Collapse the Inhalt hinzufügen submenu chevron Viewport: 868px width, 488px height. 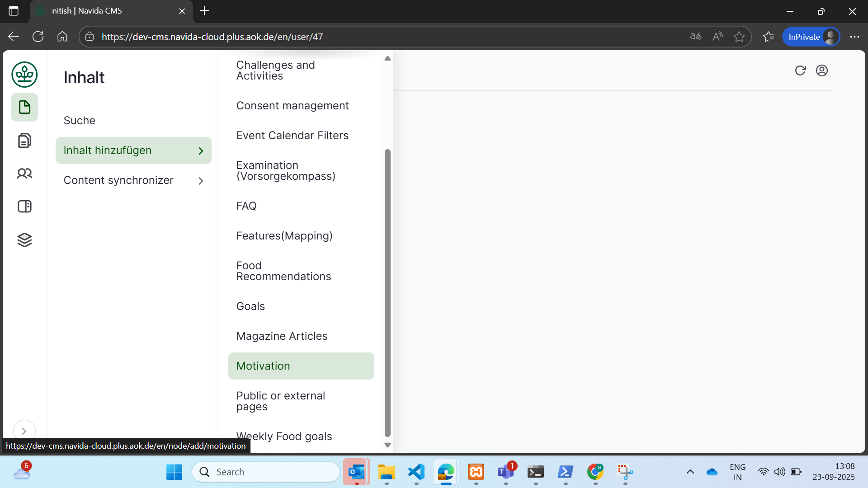(201, 151)
